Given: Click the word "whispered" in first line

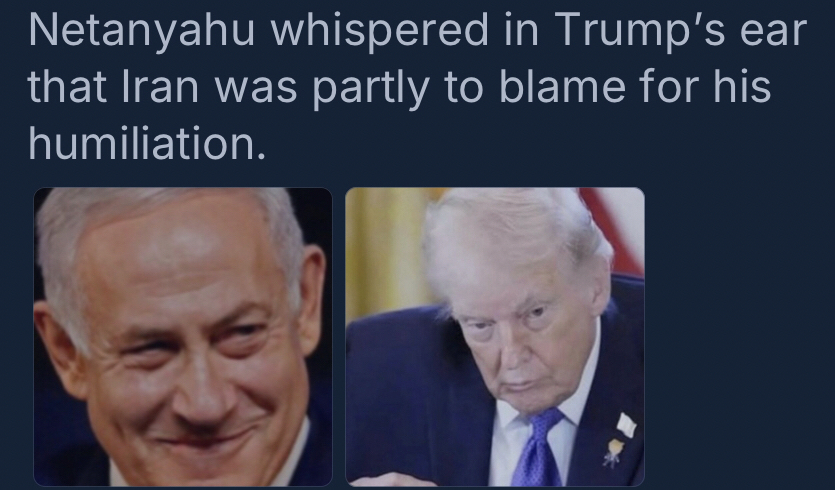Looking at the screenshot, I should click(380, 32).
